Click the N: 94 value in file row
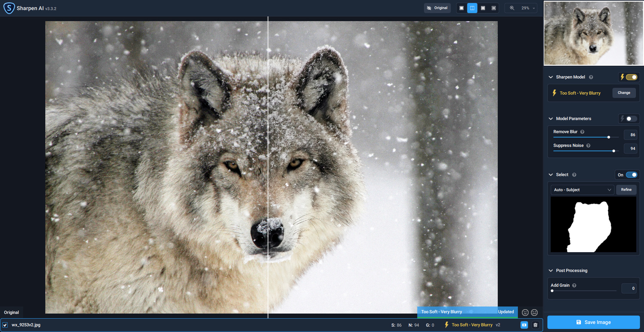This screenshot has height=332, width=644. click(414, 325)
